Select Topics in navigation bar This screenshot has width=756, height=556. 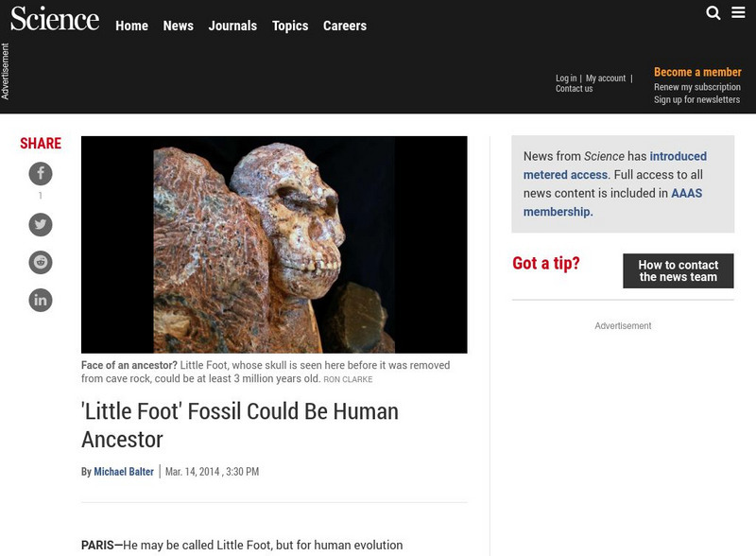click(x=290, y=26)
